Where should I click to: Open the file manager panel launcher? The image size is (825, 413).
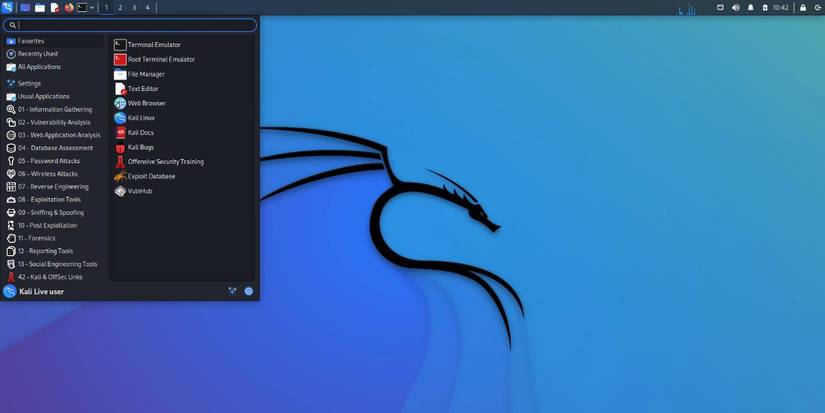click(40, 7)
